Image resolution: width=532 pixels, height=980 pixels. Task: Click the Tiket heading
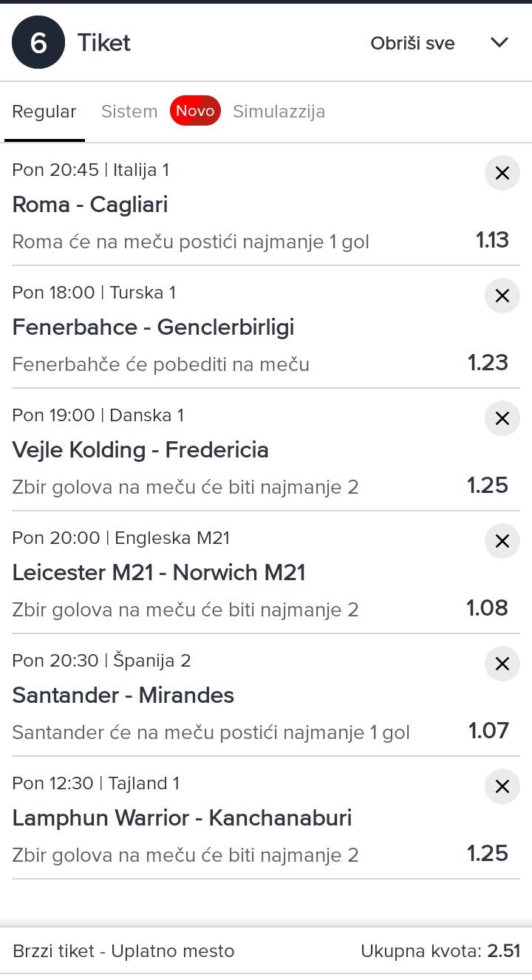104,43
